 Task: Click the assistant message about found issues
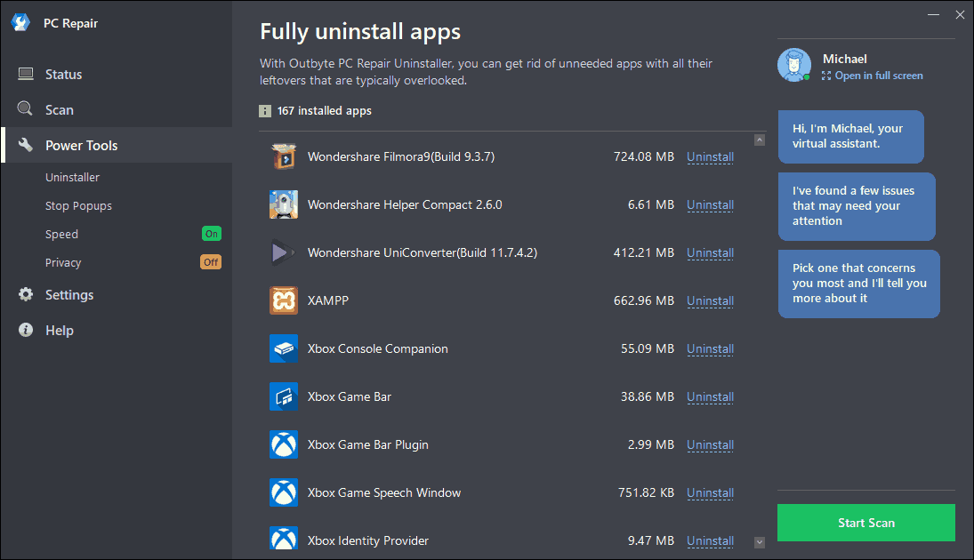coord(856,206)
